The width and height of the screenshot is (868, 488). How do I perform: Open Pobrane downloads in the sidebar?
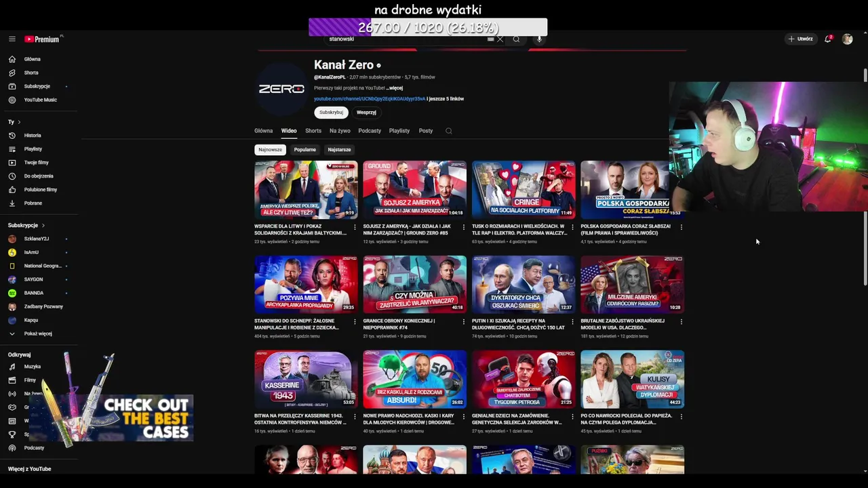pos(33,203)
